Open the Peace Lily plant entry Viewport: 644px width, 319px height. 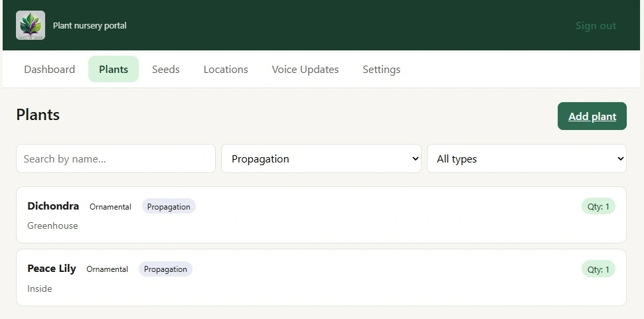[x=321, y=278]
